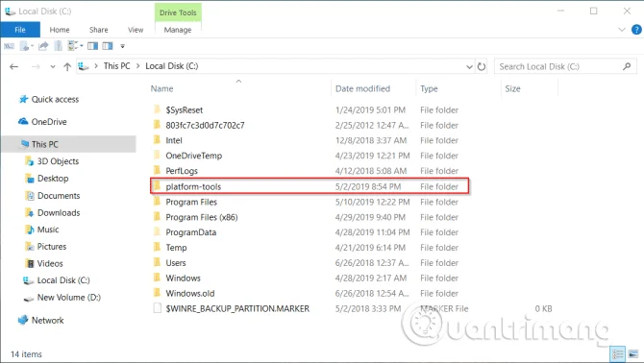Switch to Large icons view in status bar
The image size is (644, 363).
click(633, 353)
